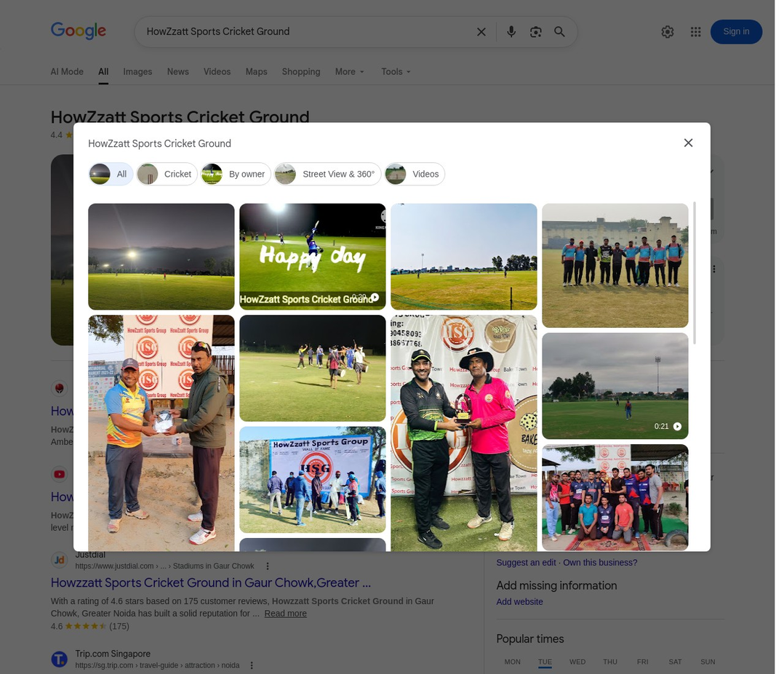
Task: Show only By owner photos
Action: (236, 174)
